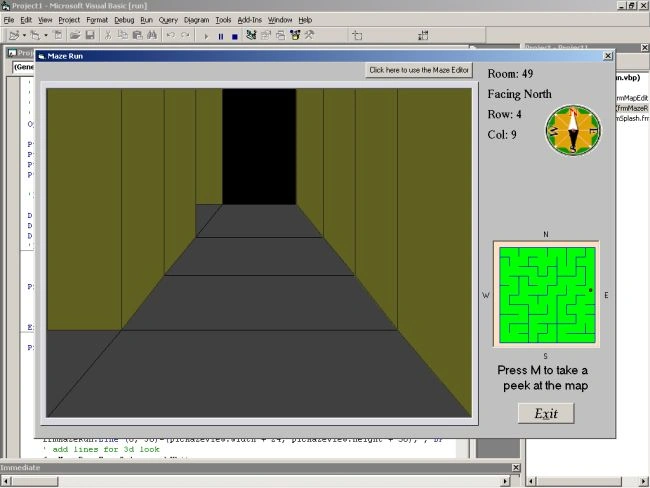Viewport: 650px width, 488px height.
Task: Click the Open Project folder icon
Action: point(75,35)
